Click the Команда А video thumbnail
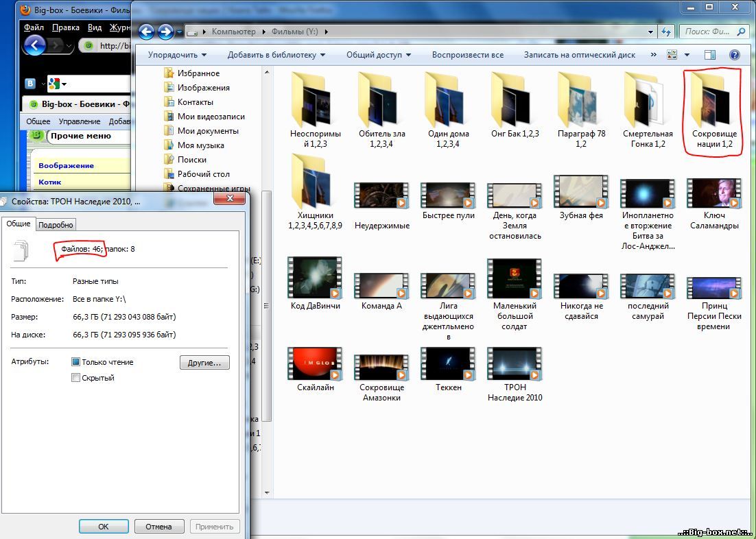 point(381,286)
